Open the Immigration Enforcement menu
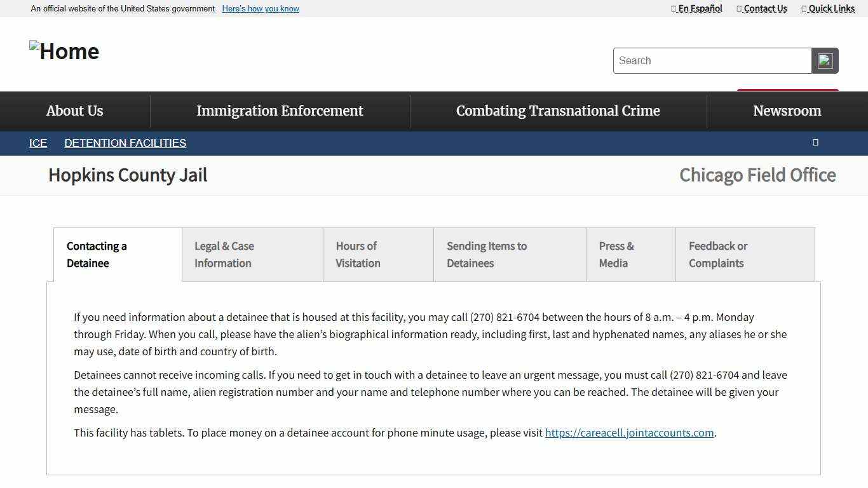Viewport: 868px width, 488px height. pos(280,111)
